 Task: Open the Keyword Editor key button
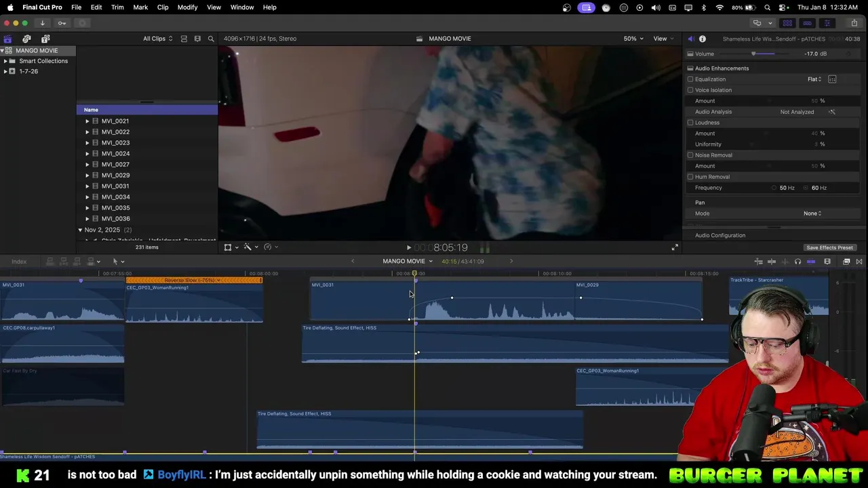click(x=62, y=23)
